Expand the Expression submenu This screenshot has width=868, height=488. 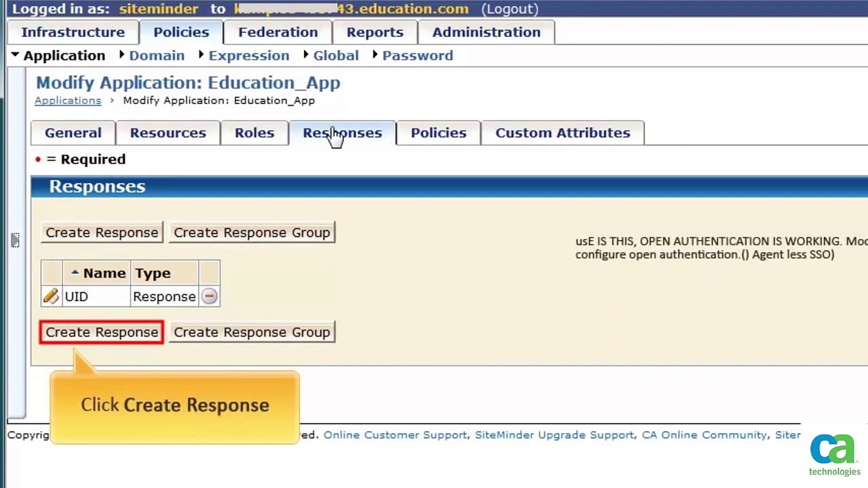pyautogui.click(x=249, y=56)
